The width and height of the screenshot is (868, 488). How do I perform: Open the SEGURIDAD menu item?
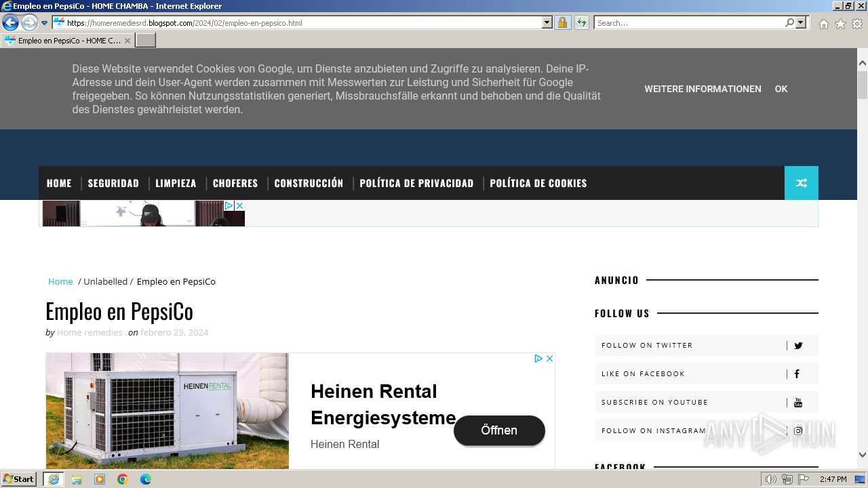tap(113, 183)
